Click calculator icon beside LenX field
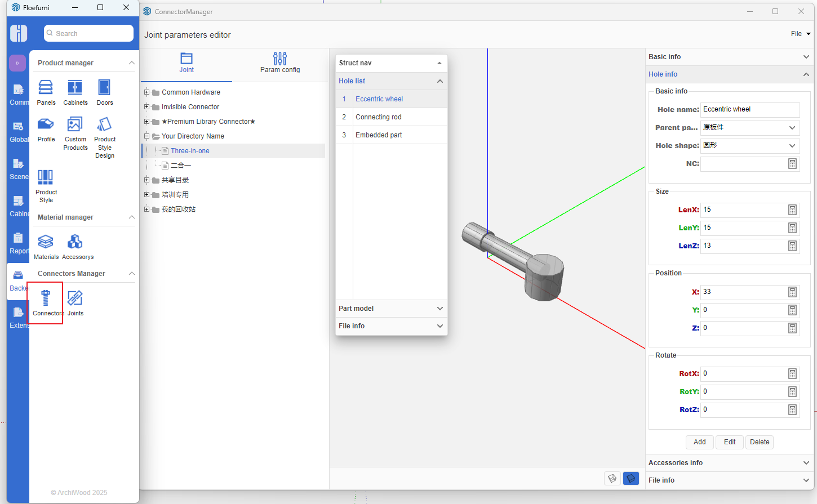 792,210
